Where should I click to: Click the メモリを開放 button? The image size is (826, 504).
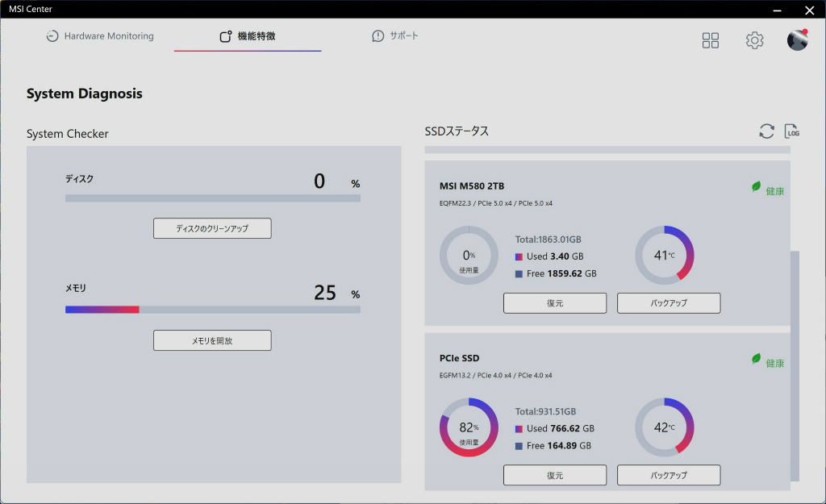(212, 340)
